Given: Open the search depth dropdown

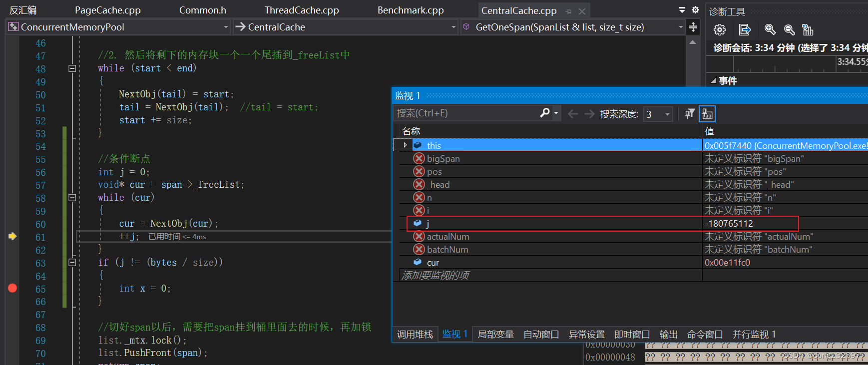Looking at the screenshot, I should coord(667,114).
